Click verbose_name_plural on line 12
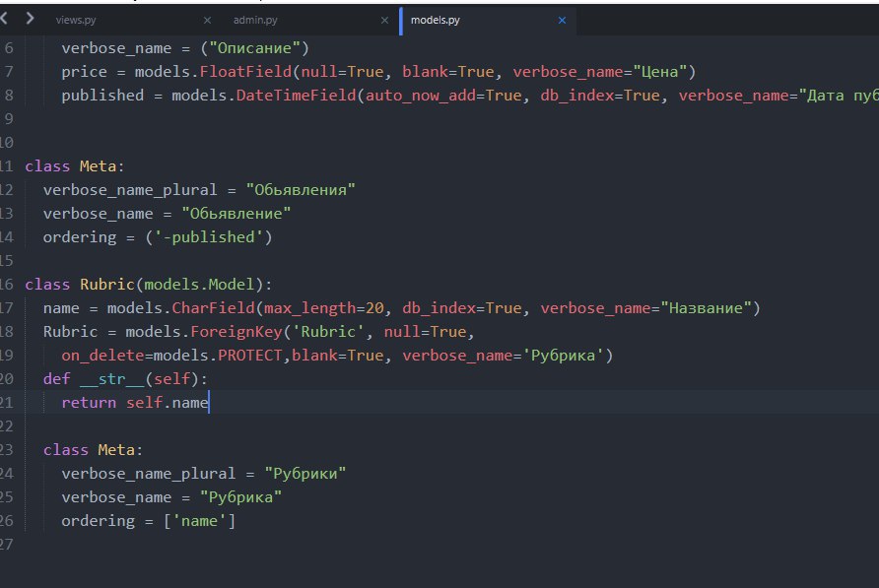 click(x=130, y=190)
